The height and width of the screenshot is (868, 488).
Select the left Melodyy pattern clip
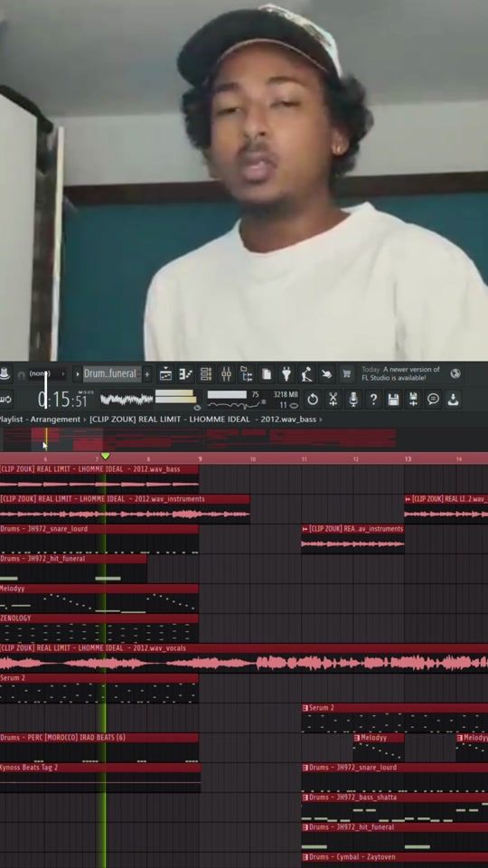coord(99,599)
